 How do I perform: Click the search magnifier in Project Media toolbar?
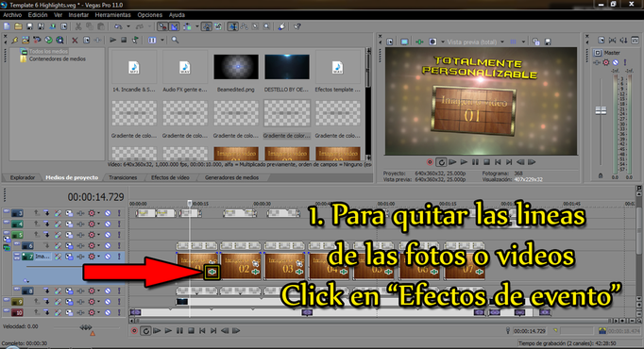click(x=175, y=41)
